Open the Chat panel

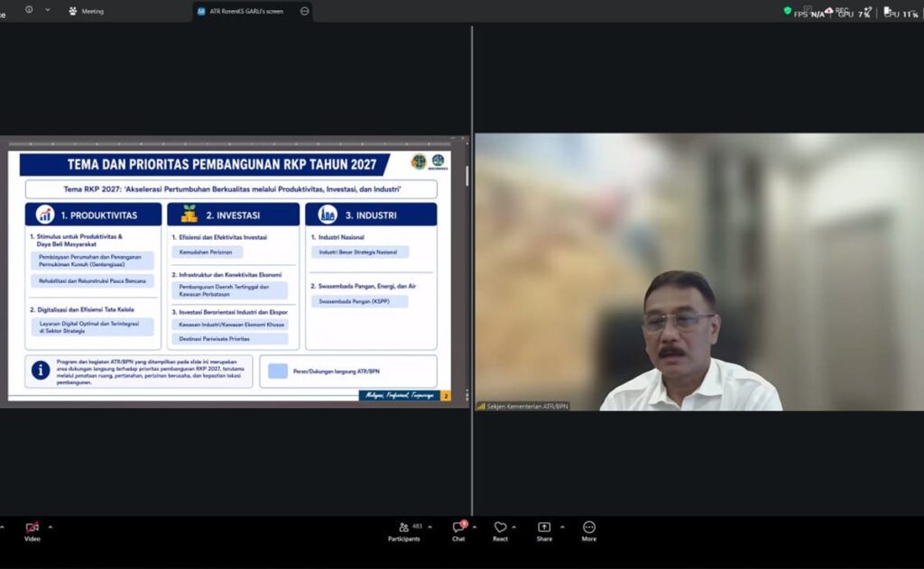(458, 531)
